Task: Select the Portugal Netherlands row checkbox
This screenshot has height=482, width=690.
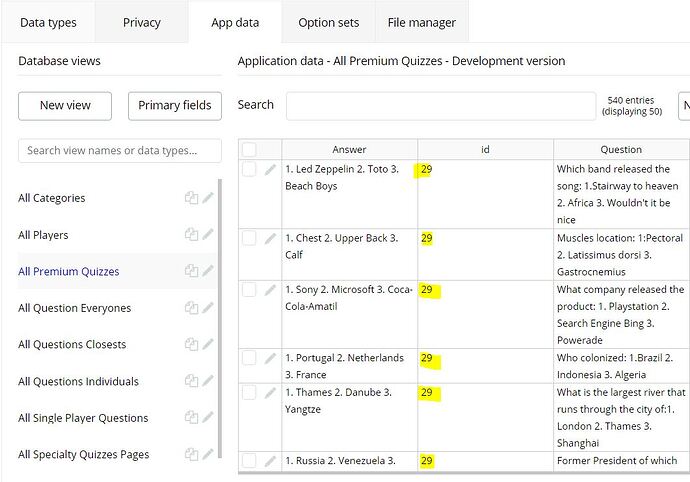Action: [x=249, y=358]
